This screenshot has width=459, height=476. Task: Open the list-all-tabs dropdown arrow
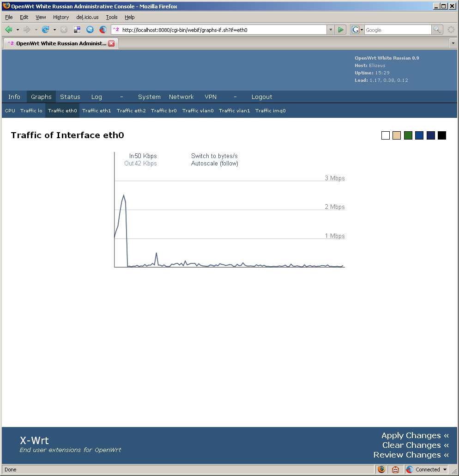pos(453,43)
